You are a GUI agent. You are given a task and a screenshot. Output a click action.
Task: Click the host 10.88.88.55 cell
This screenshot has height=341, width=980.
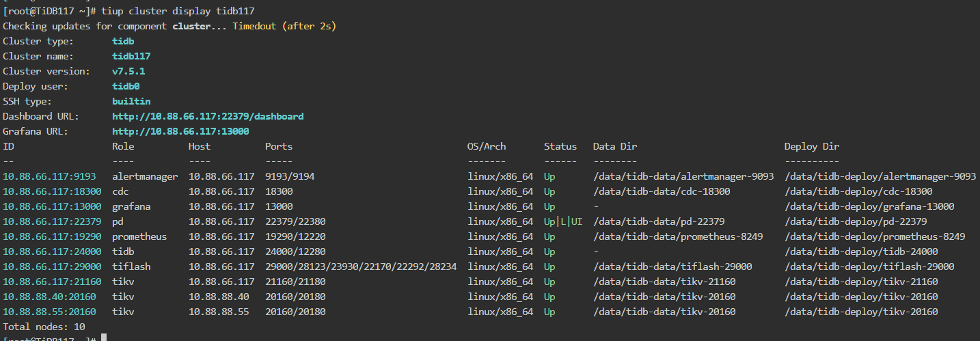click(219, 312)
